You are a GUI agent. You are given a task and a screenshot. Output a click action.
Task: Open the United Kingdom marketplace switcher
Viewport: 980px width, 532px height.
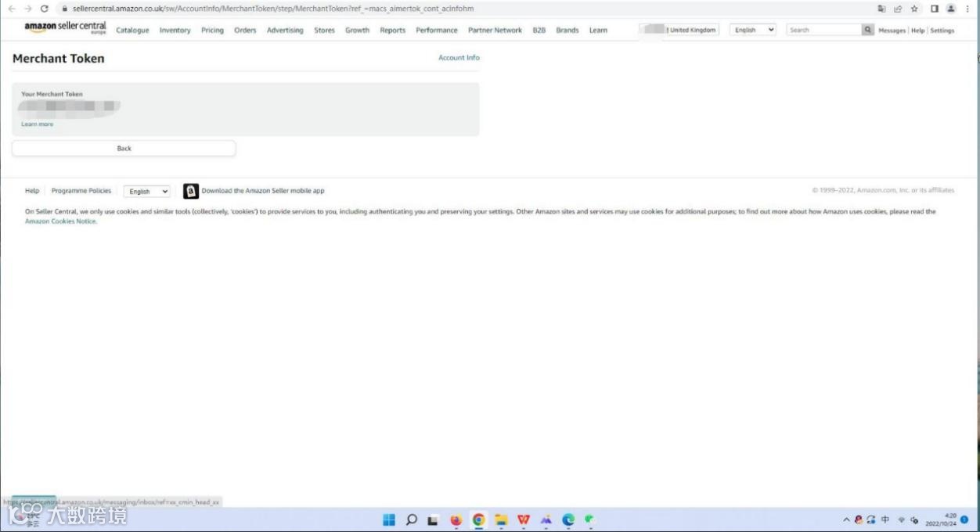coord(679,30)
